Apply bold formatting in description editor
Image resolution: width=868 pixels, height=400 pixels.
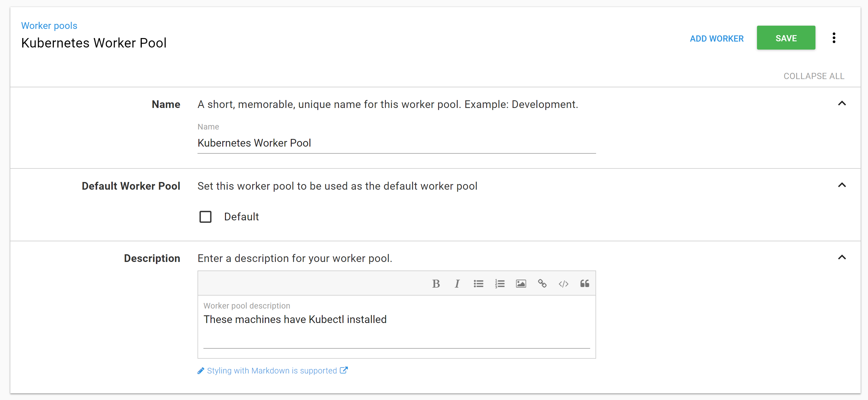click(x=436, y=284)
